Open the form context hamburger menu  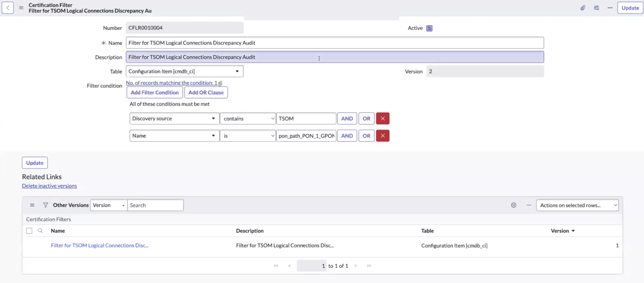click(21, 8)
